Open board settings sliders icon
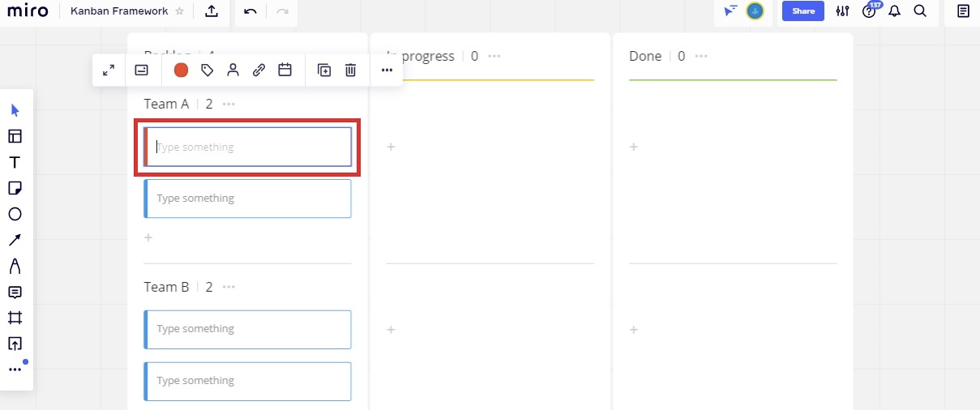This screenshot has width=980, height=410. click(843, 11)
